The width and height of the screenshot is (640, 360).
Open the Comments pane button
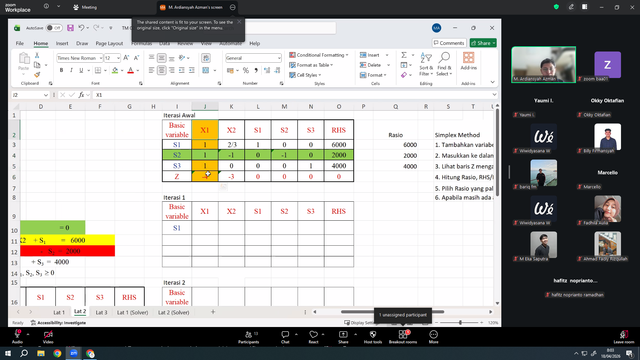[449, 43]
